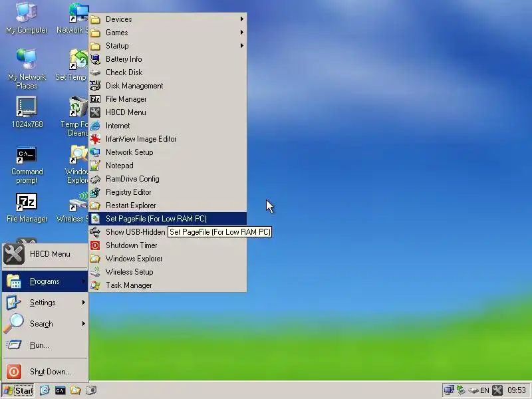Select the 1024x768 desktop shortcut
Image resolution: width=532 pixels, height=399 pixels.
(27, 112)
